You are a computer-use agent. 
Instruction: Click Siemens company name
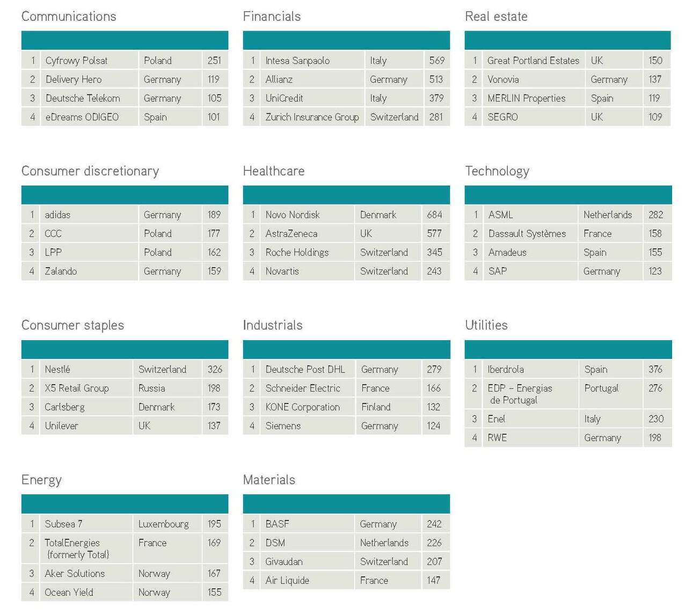click(x=283, y=426)
